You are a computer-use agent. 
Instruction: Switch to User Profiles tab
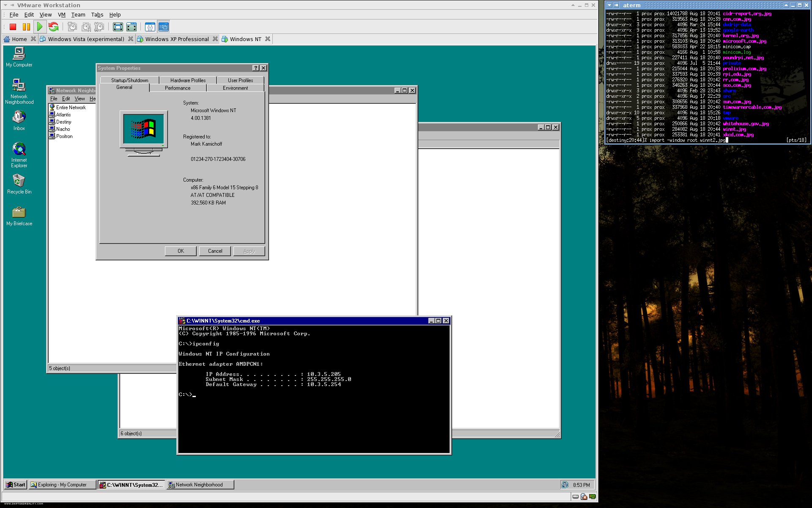click(240, 80)
